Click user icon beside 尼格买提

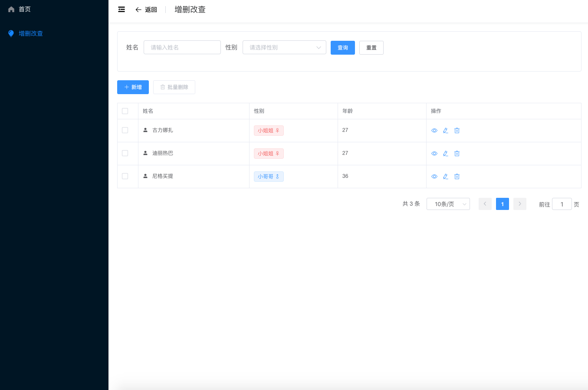pyautogui.click(x=145, y=176)
